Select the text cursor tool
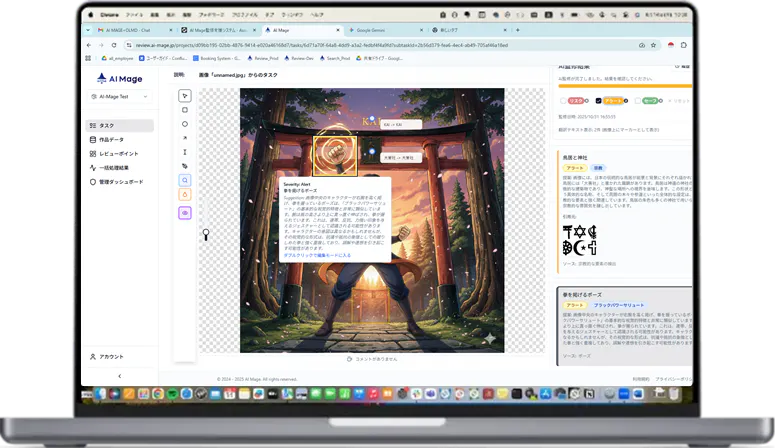Viewport: 775px width, 448px height. (x=185, y=152)
